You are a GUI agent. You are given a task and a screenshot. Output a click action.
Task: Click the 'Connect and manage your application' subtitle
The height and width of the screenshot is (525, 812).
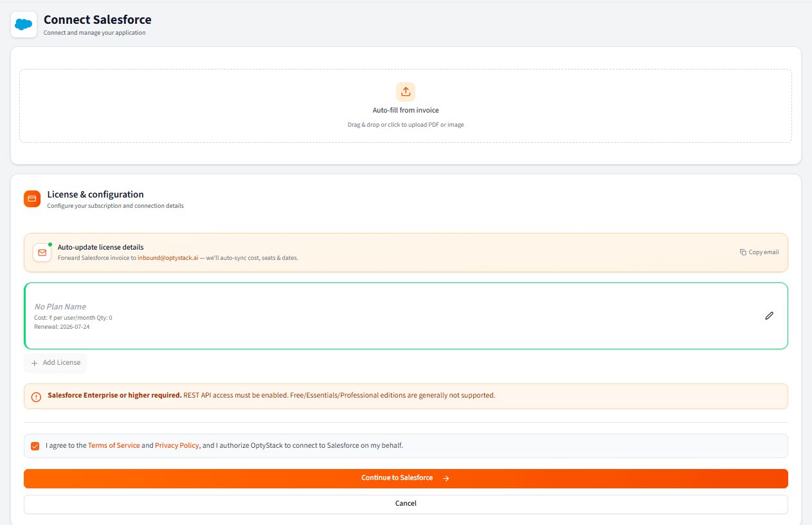coord(95,33)
